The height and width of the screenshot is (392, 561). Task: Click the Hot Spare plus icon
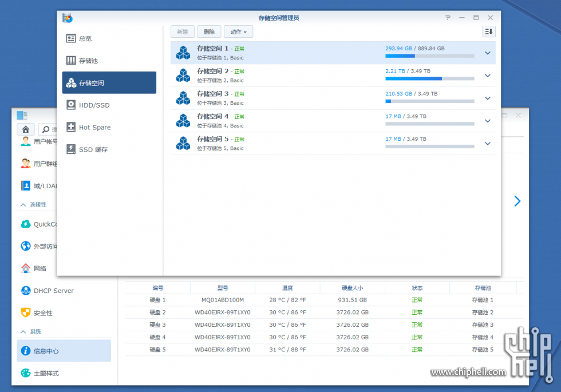tap(71, 127)
